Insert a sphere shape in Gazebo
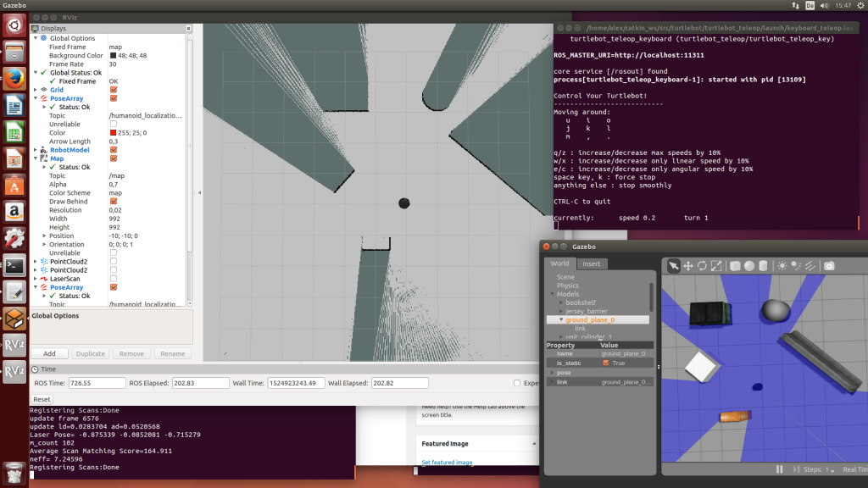Image resolution: width=868 pixels, height=488 pixels. tap(749, 266)
